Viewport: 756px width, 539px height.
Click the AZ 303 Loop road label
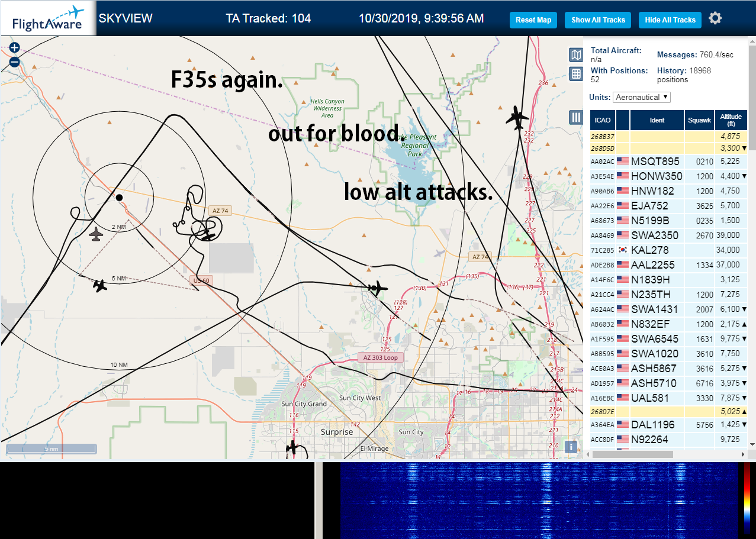(381, 357)
